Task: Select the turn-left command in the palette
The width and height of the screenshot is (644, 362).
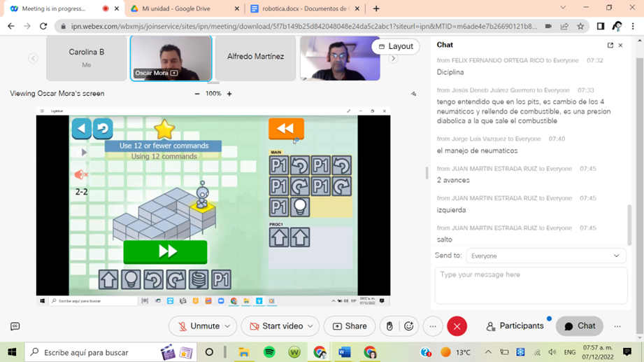Action: [x=153, y=279]
